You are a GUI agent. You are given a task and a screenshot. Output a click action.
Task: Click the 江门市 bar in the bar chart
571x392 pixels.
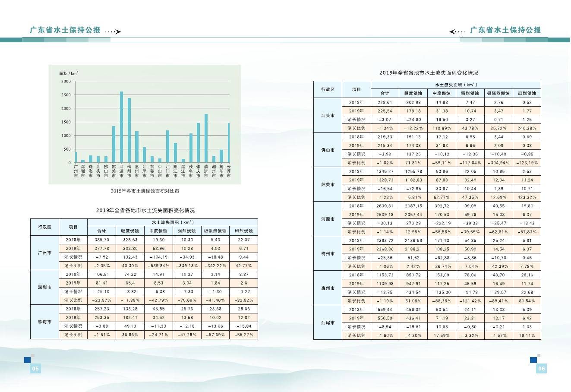click(x=167, y=147)
